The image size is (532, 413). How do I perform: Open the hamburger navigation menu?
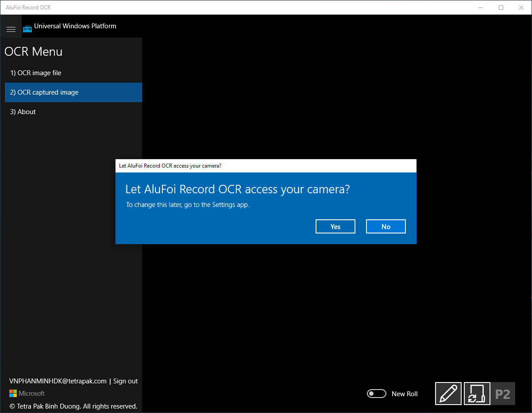(11, 29)
